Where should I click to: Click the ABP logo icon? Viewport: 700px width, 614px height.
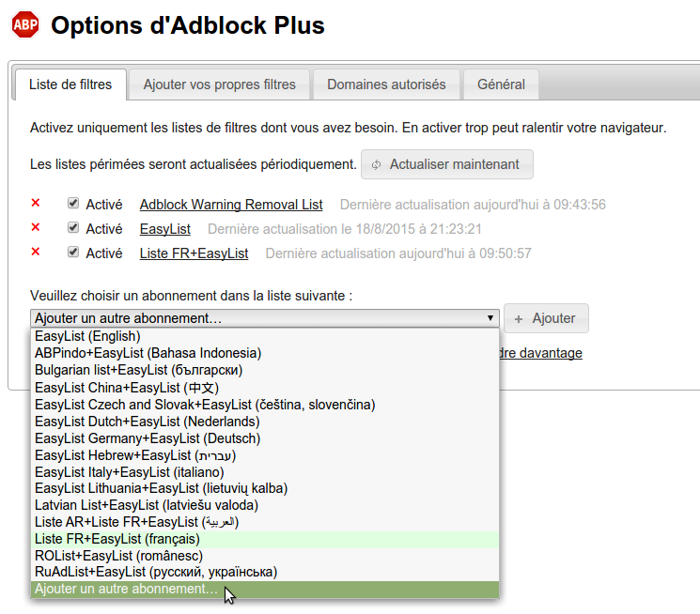click(x=25, y=25)
